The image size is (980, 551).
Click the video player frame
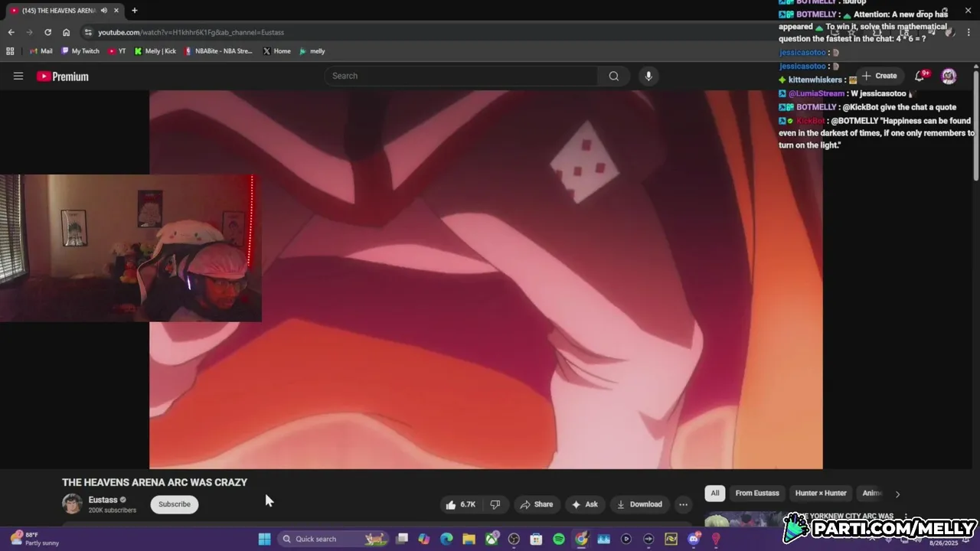point(485,279)
